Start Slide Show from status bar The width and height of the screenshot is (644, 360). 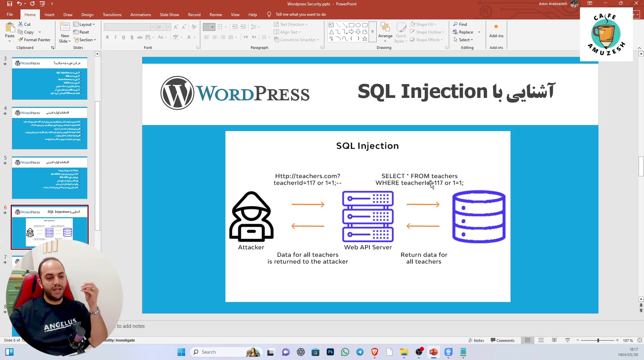(568, 340)
